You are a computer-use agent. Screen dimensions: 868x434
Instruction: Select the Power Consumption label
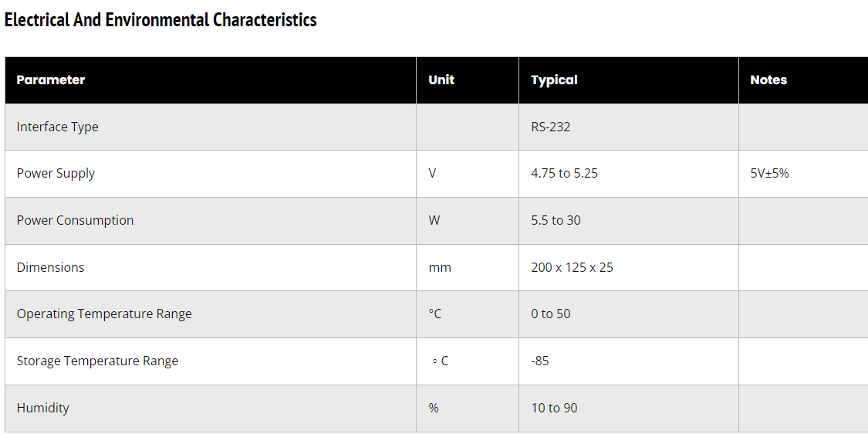point(75,220)
